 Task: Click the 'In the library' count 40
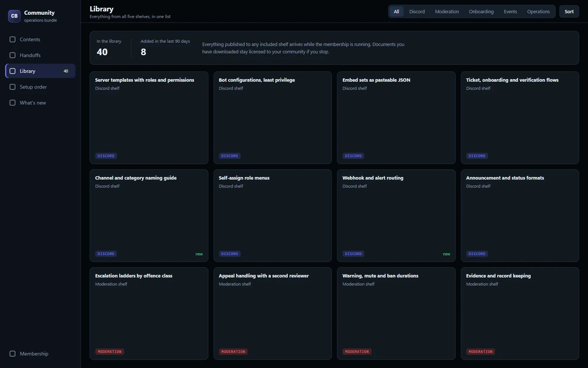click(x=102, y=52)
